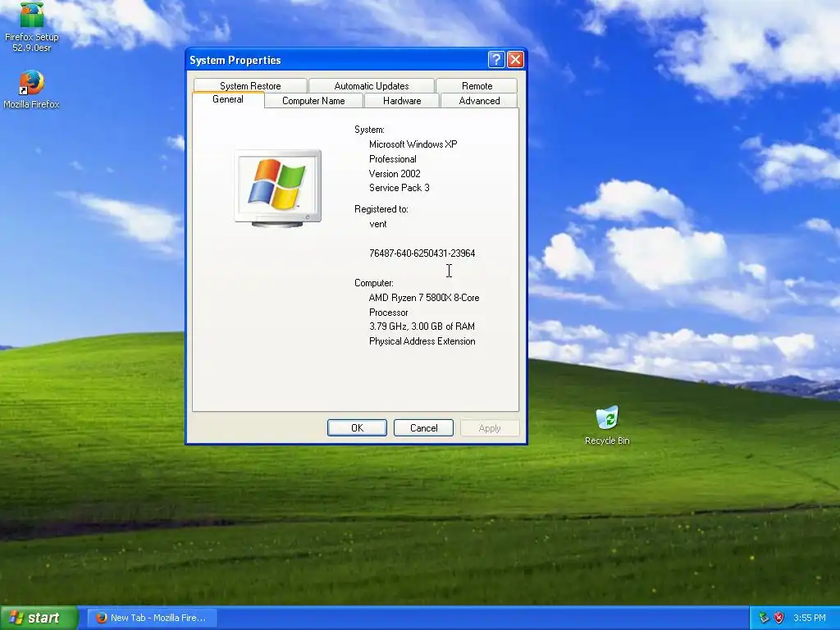Screen dimensions: 840x630
Task: Open the Start menu
Action: point(39,618)
